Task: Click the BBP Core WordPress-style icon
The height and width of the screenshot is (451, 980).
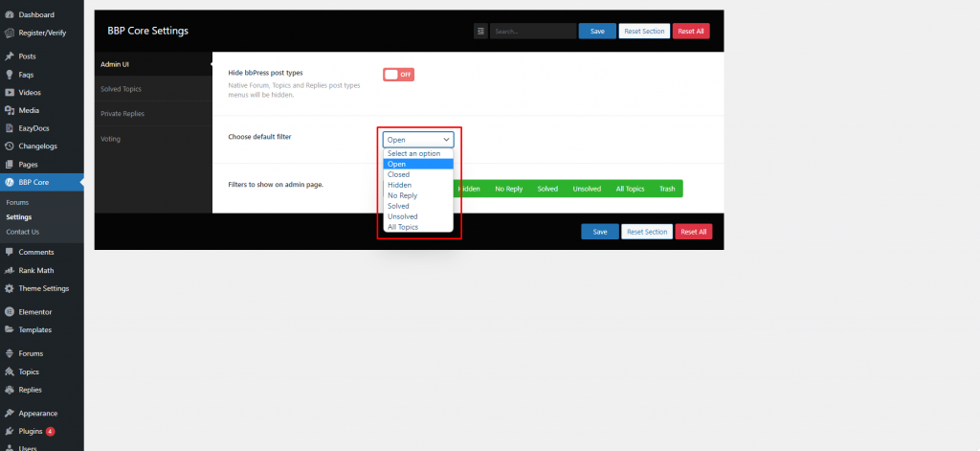Action: click(10, 183)
